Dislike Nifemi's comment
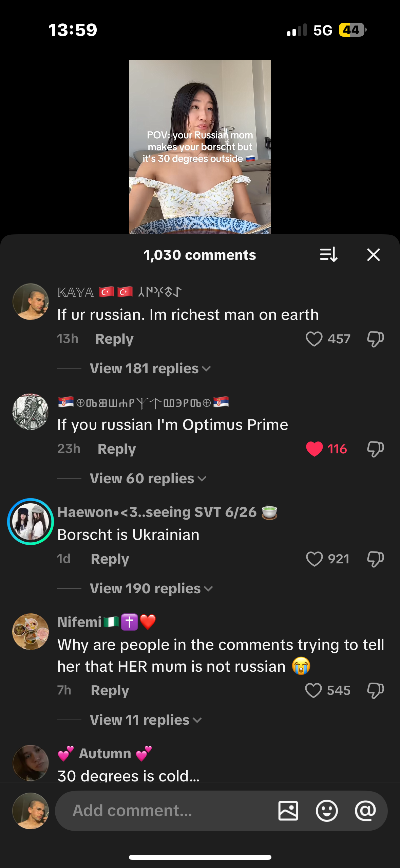400x868 pixels. click(x=375, y=690)
